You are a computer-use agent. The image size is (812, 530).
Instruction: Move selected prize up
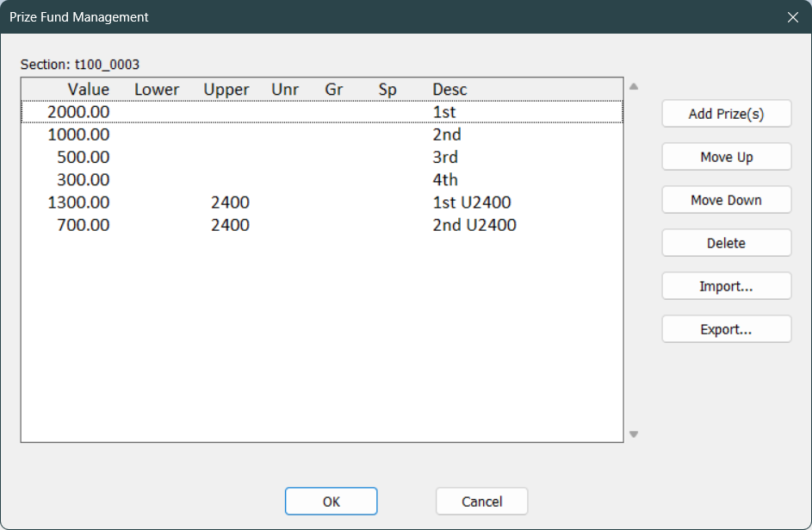tap(727, 157)
